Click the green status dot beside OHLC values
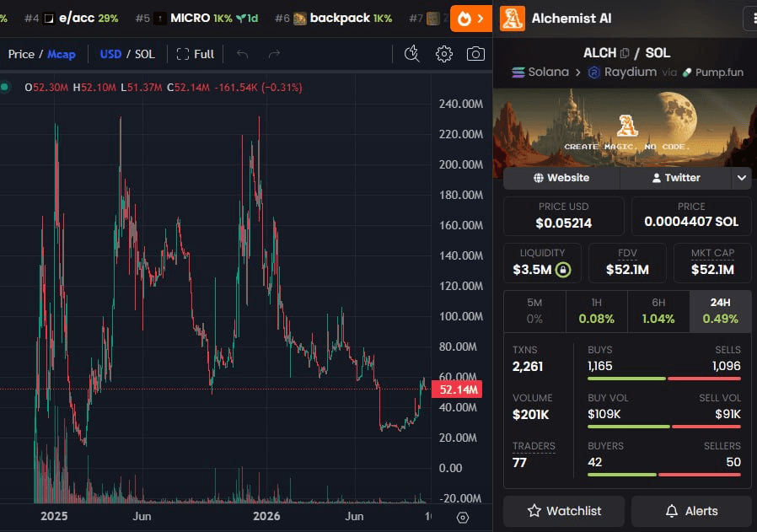The height and width of the screenshot is (532, 757). [x=4, y=88]
